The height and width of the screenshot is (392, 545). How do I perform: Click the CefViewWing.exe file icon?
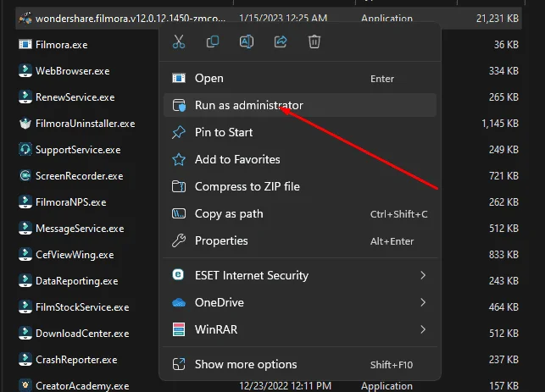pos(25,255)
